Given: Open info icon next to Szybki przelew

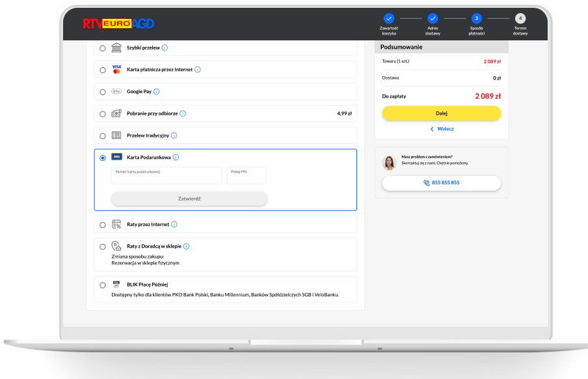Looking at the screenshot, I should tap(165, 48).
